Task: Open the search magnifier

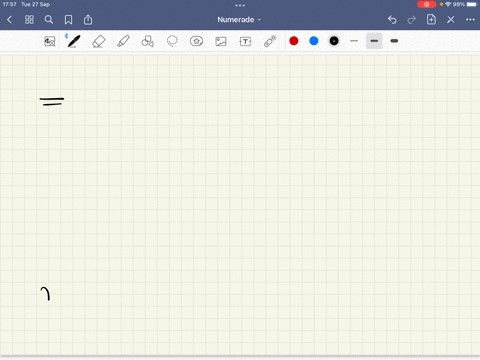Action: point(49,20)
